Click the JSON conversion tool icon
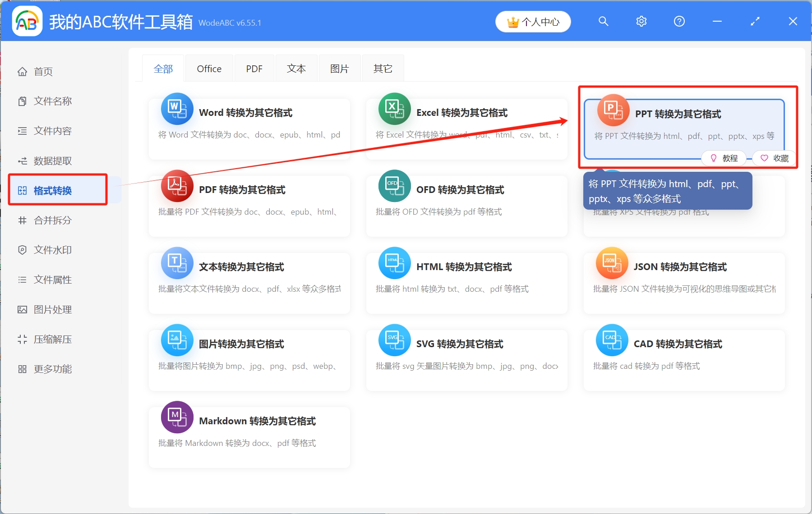The image size is (812, 514). coord(612,263)
